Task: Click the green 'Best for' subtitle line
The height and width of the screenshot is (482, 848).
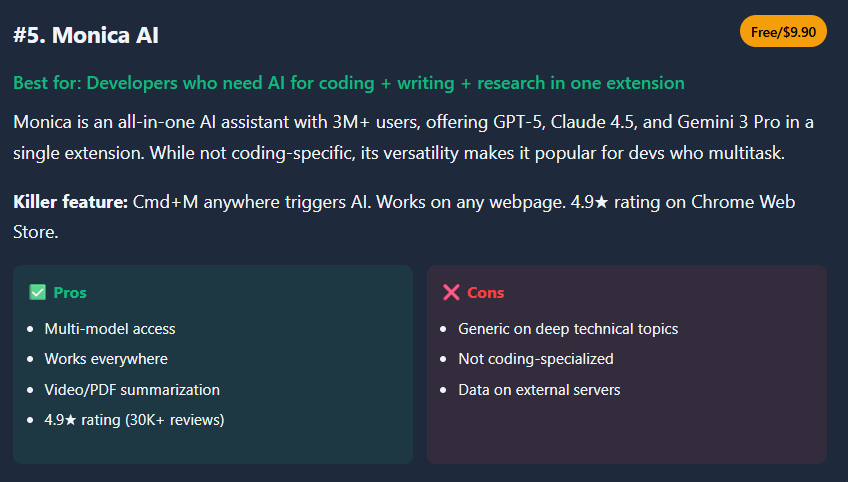Action: [349, 83]
